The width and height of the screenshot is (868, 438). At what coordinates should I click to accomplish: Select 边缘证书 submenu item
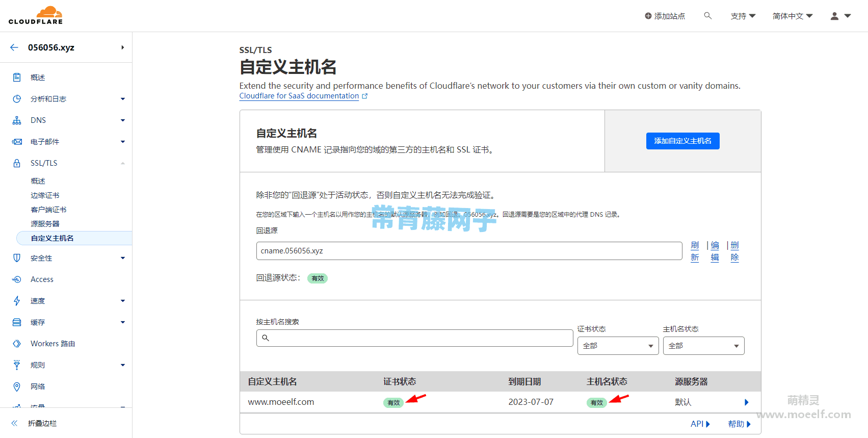pyautogui.click(x=45, y=195)
